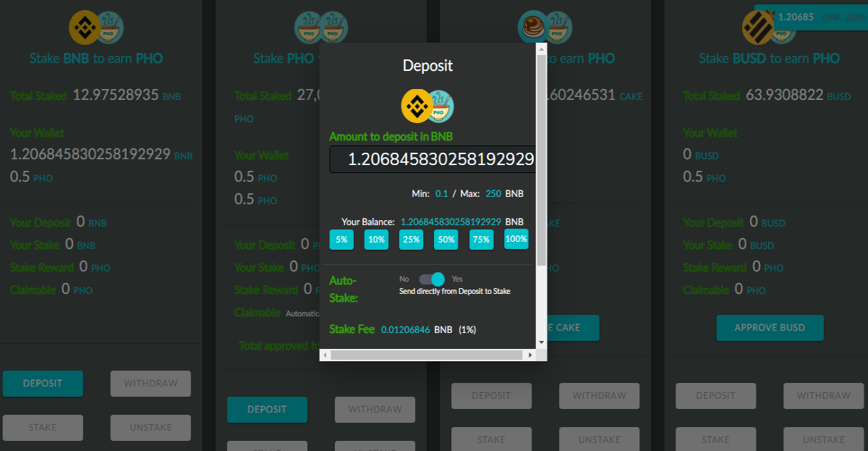Click UNSTAKE button on Stake BNB card
This screenshot has width=868, height=451.
[150, 427]
